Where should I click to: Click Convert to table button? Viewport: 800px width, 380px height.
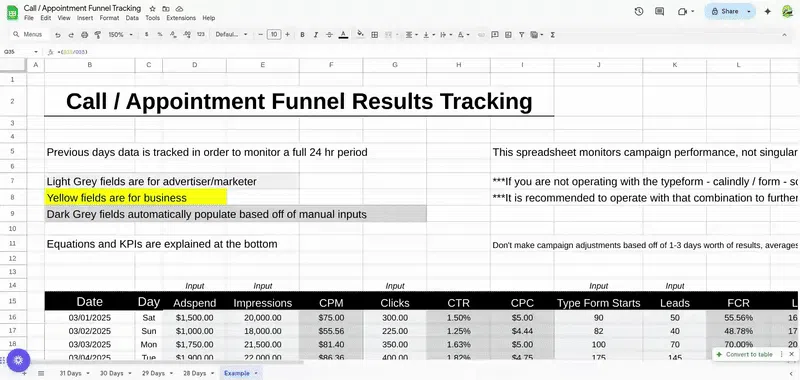pos(744,354)
